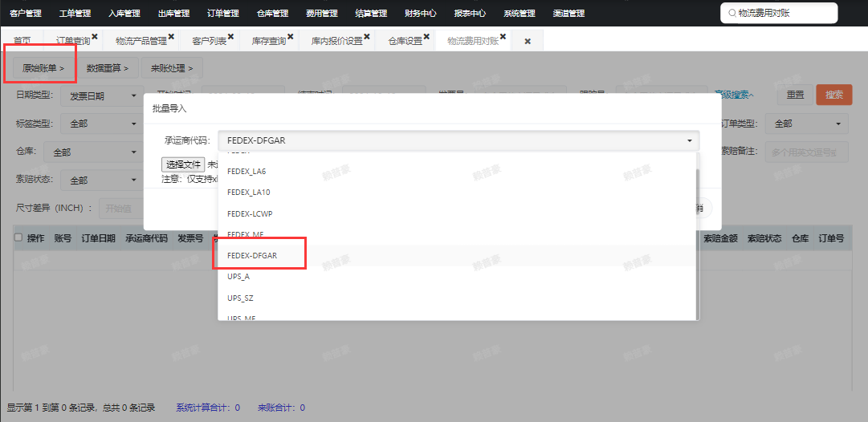Viewport: 868px width, 422px height.
Task: Expand the 订单类型 dropdown
Action: [806, 124]
